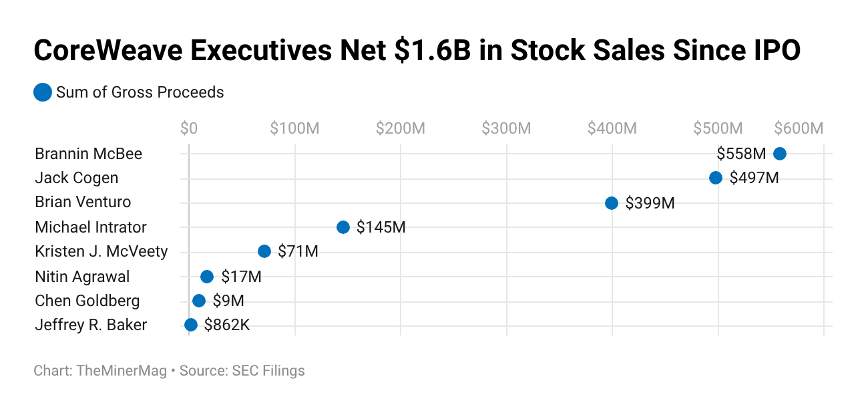Click the Michael Intrator row label
Screen dimensions: 868x413
coord(91,227)
